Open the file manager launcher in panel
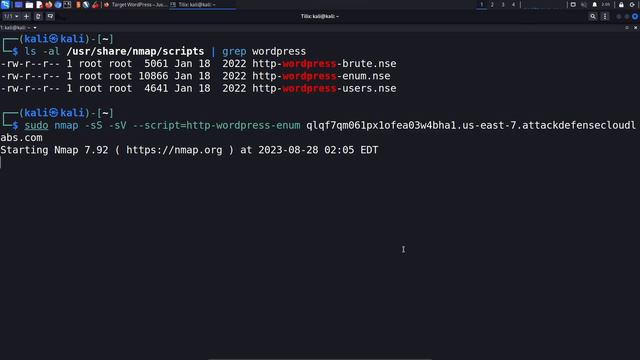 [x=29, y=5]
